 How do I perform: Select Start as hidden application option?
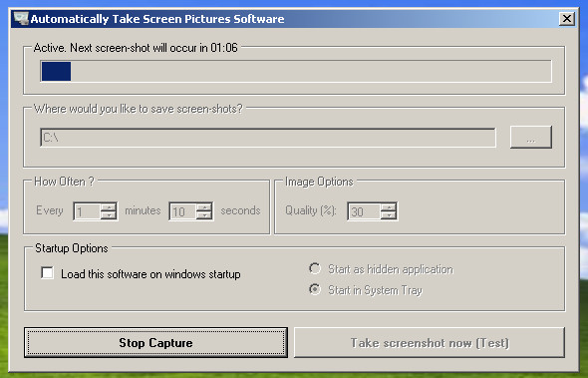(315, 268)
